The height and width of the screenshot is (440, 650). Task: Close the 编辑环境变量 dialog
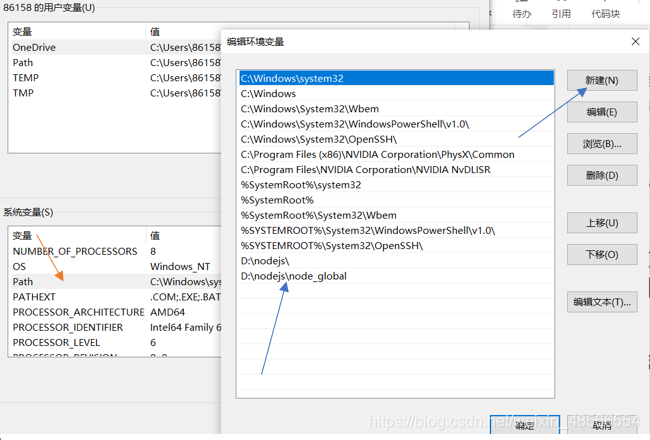pyautogui.click(x=635, y=41)
